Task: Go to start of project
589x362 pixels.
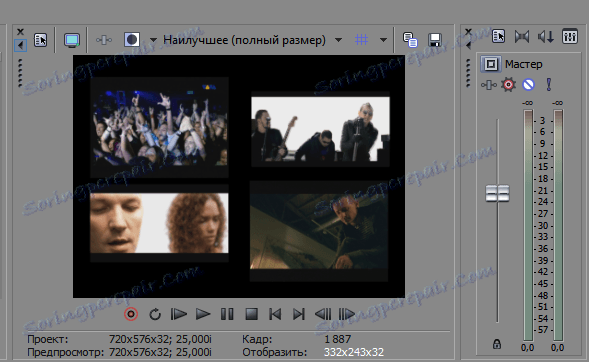Action: pyautogui.click(x=275, y=314)
